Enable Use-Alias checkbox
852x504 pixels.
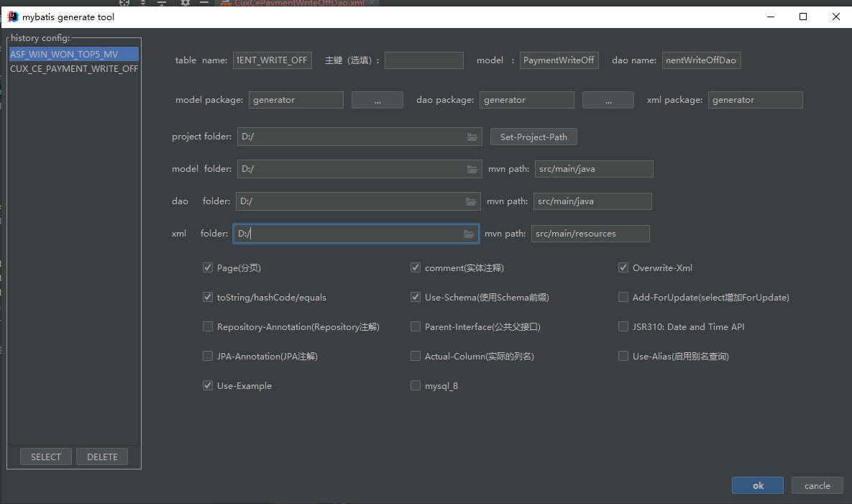(623, 357)
